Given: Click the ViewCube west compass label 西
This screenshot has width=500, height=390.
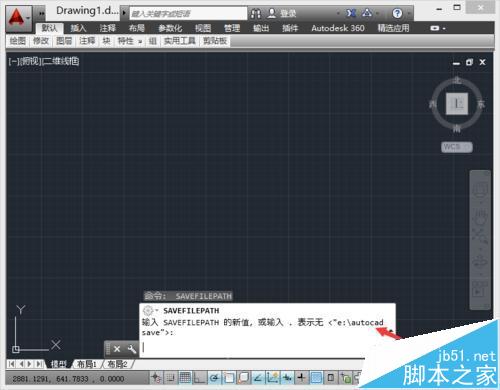Looking at the screenshot, I should tap(433, 104).
